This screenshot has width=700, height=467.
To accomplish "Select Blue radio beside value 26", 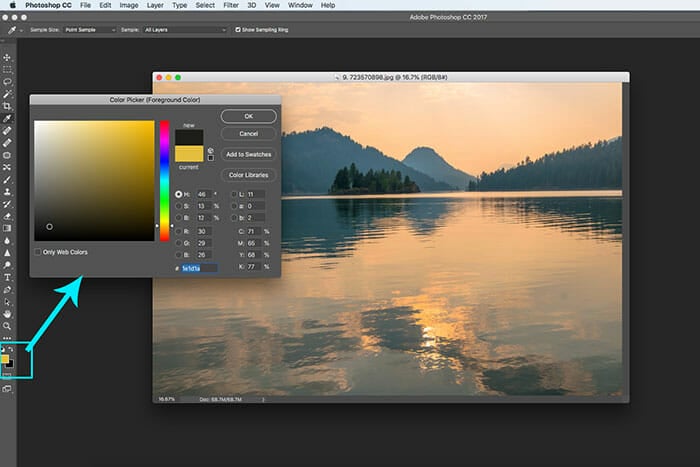I will tap(179, 255).
